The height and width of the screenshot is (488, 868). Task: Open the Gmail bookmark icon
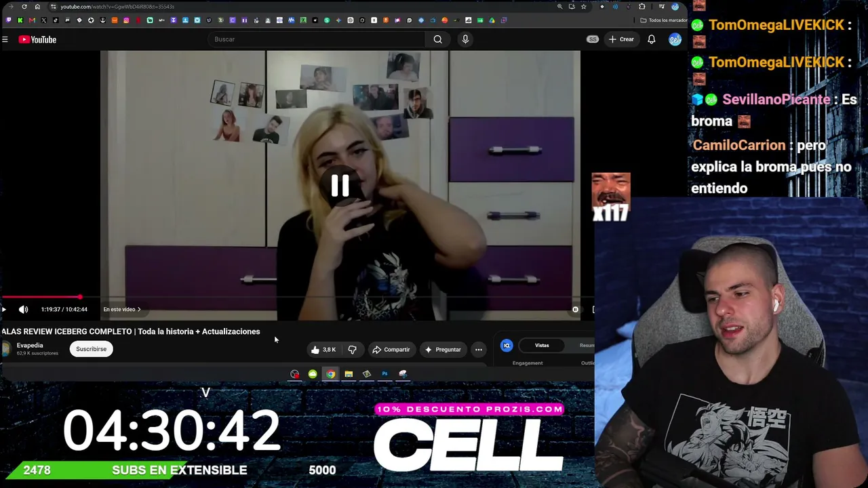coord(32,20)
